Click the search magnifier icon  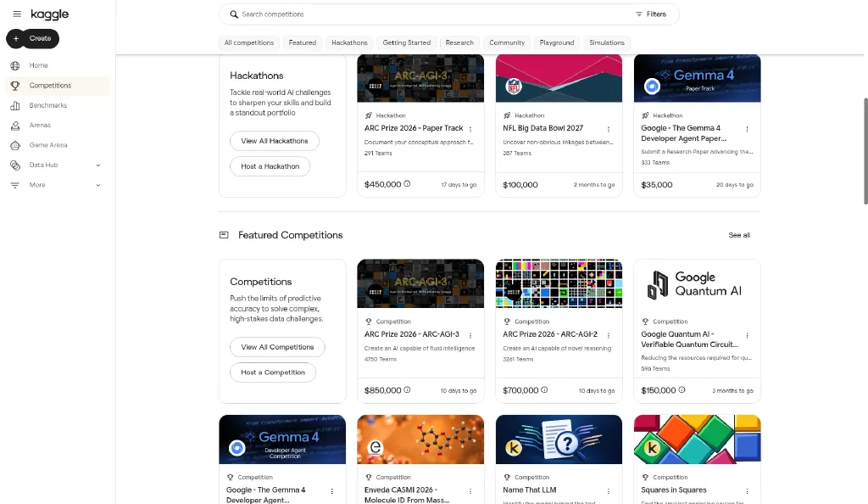[x=234, y=14]
